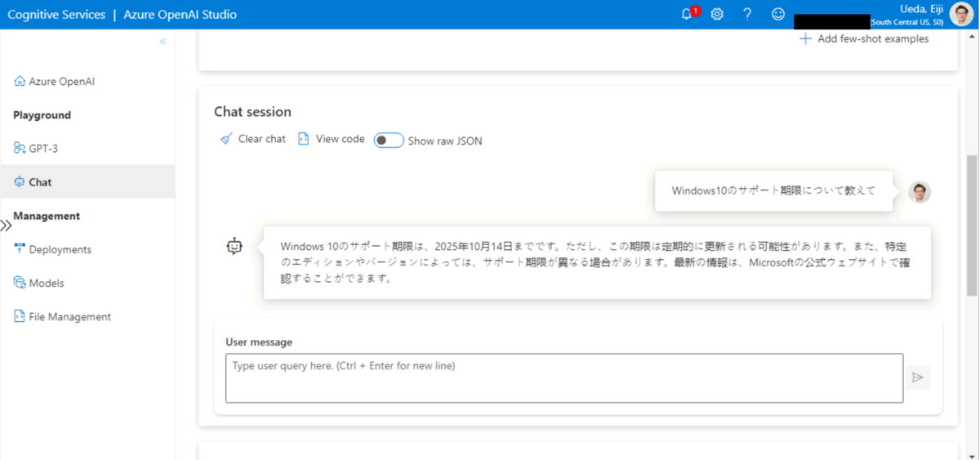Open the feedback smiley icon
The width and height of the screenshot is (980, 460).
point(778,14)
